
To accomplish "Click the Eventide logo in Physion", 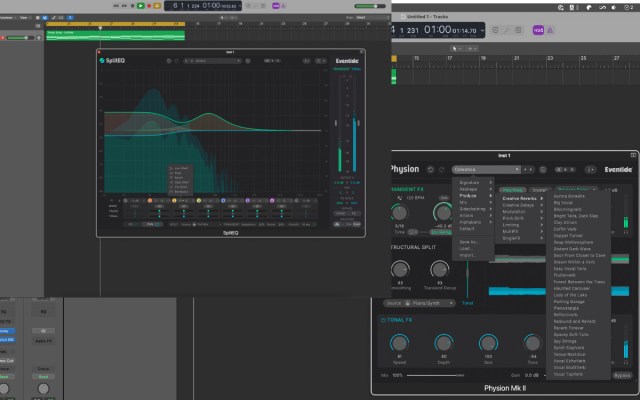I will (x=618, y=169).
